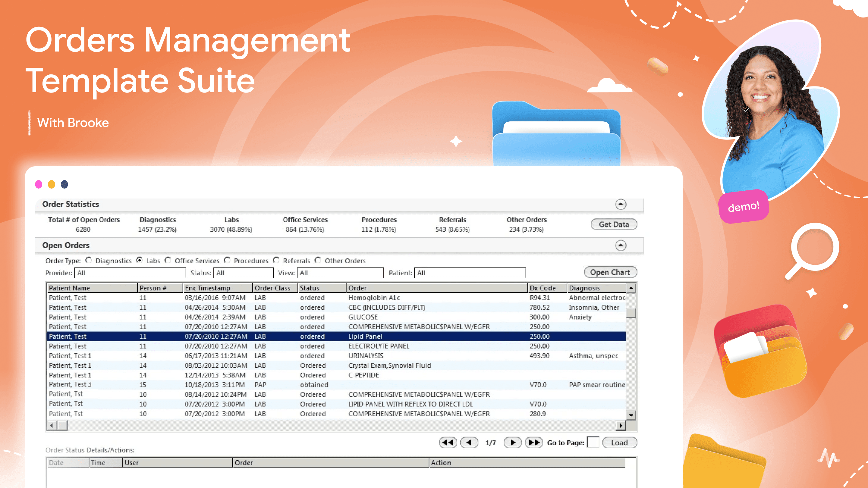868x488 pixels.
Task: Click the yellow window dot
Action: coord(52,184)
